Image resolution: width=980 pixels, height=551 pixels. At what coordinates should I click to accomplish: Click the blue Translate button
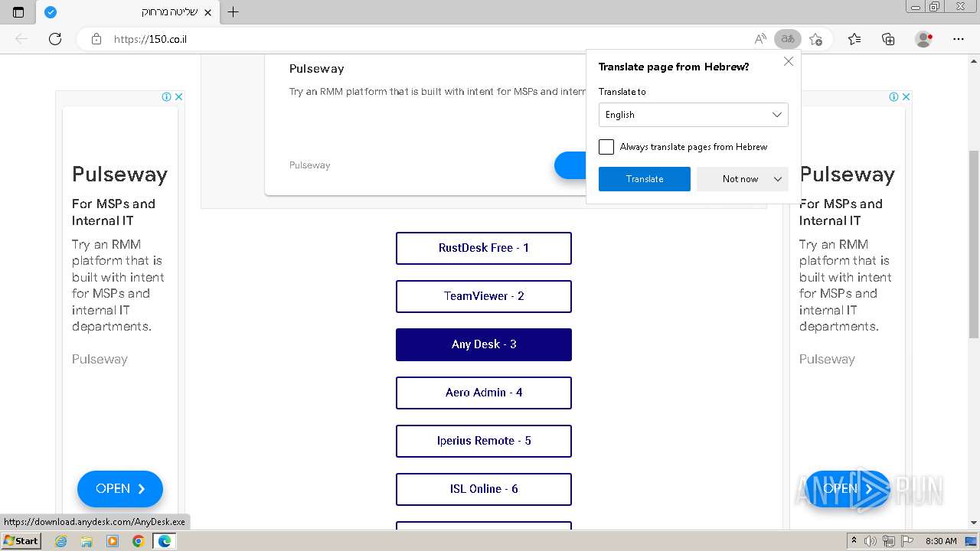point(645,179)
